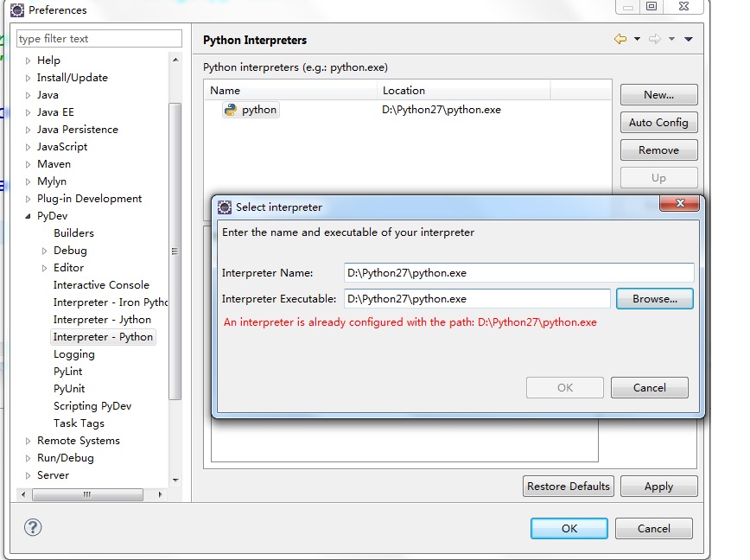Click Browse... for interpreter executable

coord(654,299)
